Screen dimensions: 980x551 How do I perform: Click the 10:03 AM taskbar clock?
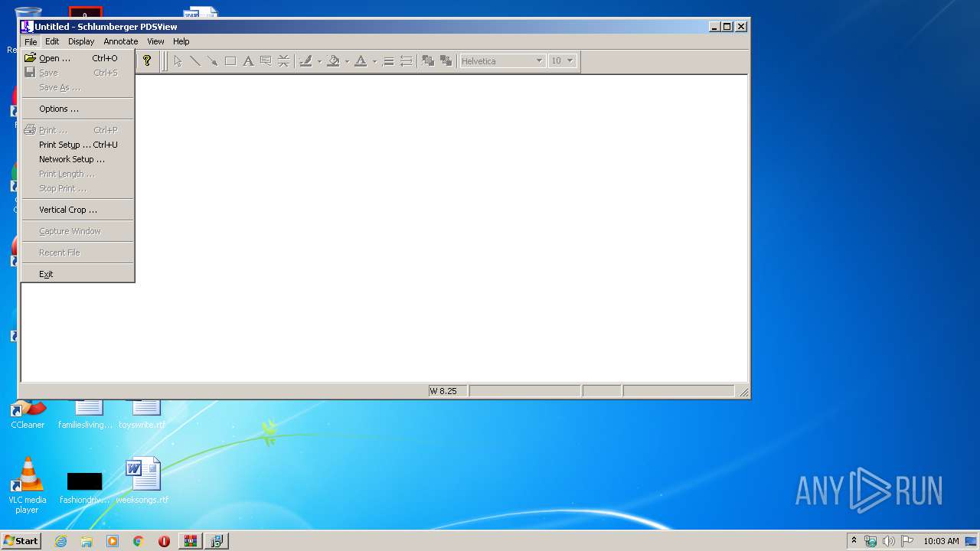(x=941, y=541)
